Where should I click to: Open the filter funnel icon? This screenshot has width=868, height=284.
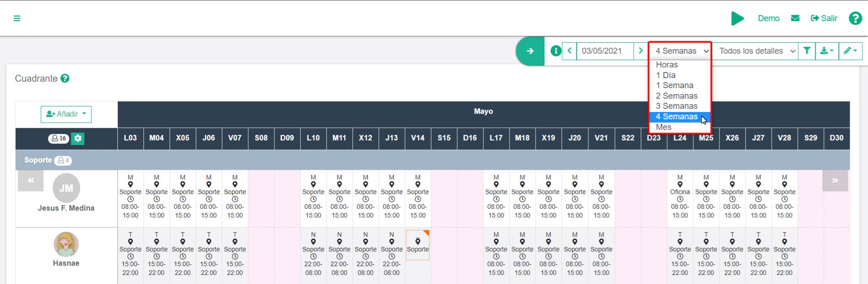click(807, 51)
